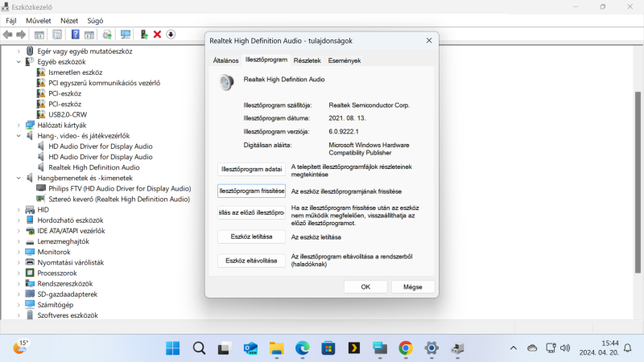Image resolution: width=644 pixels, height=362 pixels.
Task: Click the black down-arrow toolbar icon
Action: click(171, 35)
